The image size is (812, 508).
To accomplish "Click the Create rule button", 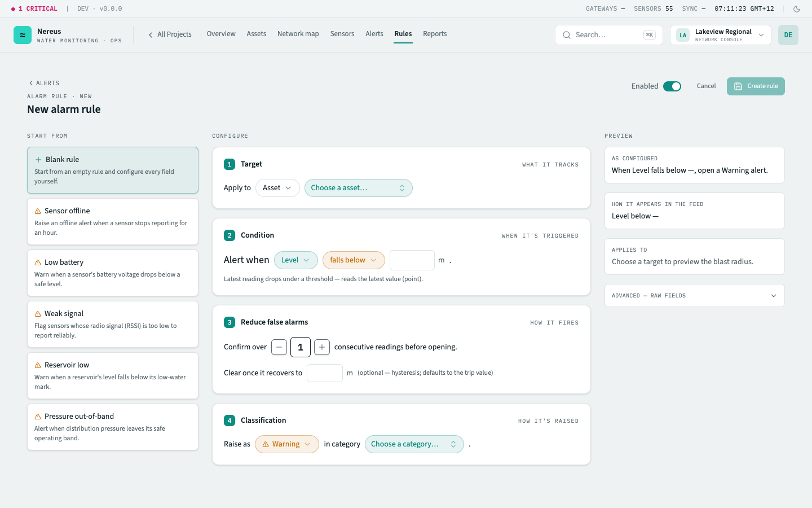I will tap(756, 86).
